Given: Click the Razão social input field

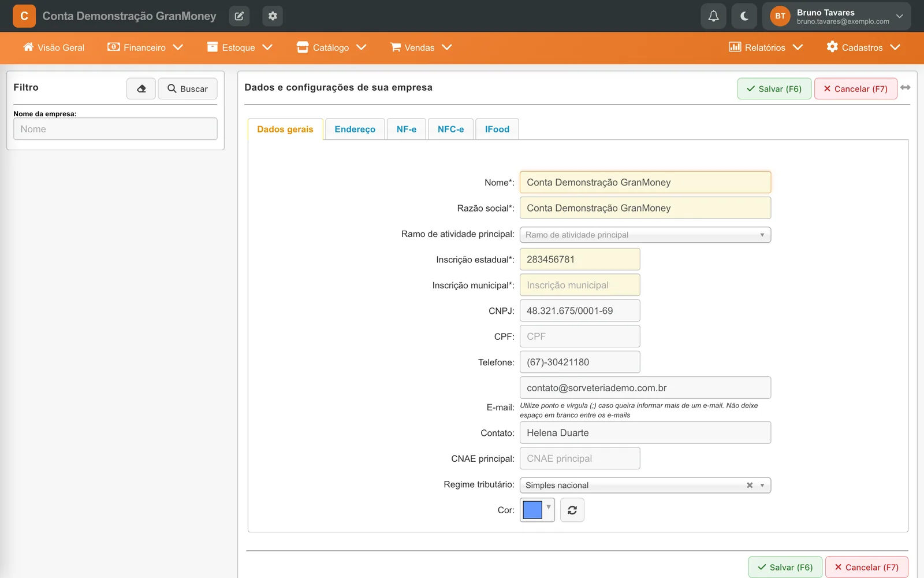Looking at the screenshot, I should (645, 208).
